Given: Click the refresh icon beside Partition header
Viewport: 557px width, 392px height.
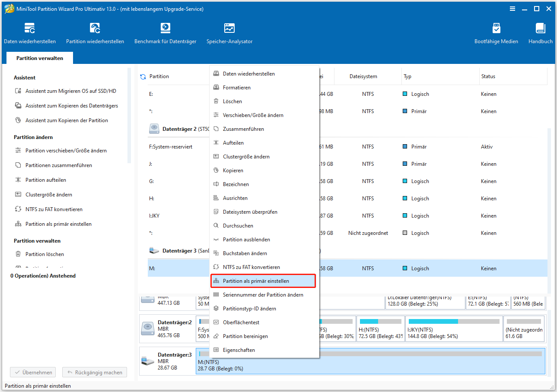Looking at the screenshot, I should coord(143,77).
